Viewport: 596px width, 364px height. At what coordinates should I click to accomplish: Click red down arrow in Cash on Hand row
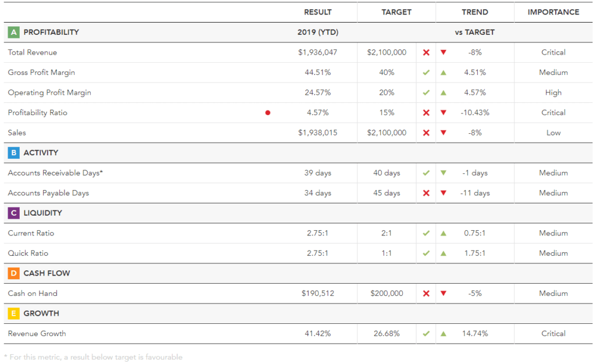[444, 294]
